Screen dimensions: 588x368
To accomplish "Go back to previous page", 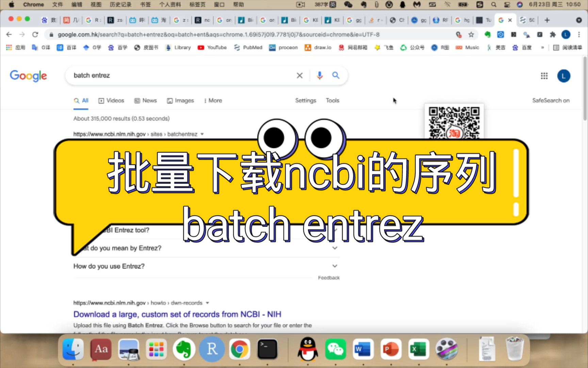I will (9, 34).
